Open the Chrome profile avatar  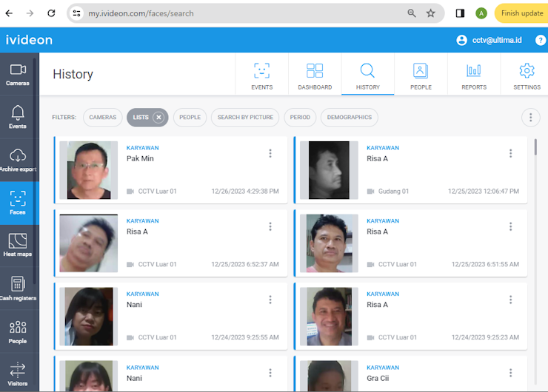481,13
